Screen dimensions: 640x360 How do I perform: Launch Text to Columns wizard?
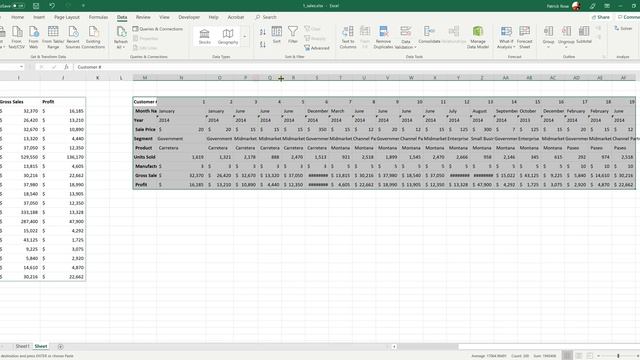[x=348, y=37]
